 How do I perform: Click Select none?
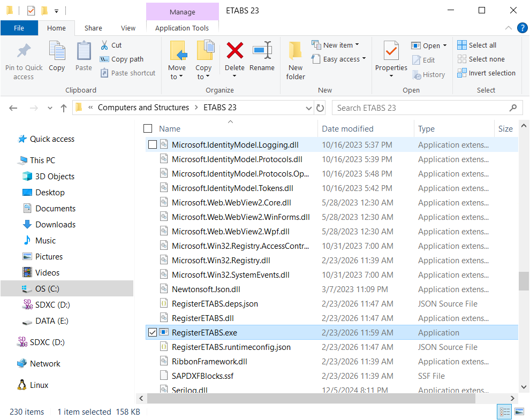point(481,59)
